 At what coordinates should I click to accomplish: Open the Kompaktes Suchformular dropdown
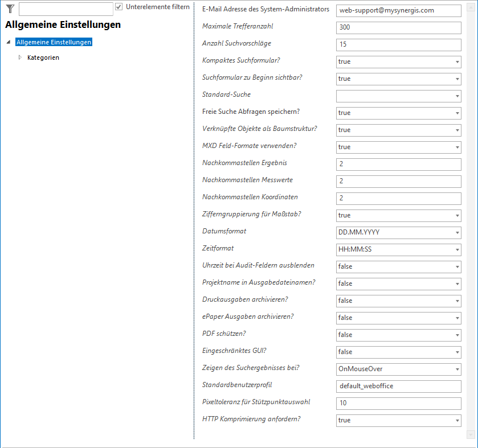click(457, 61)
